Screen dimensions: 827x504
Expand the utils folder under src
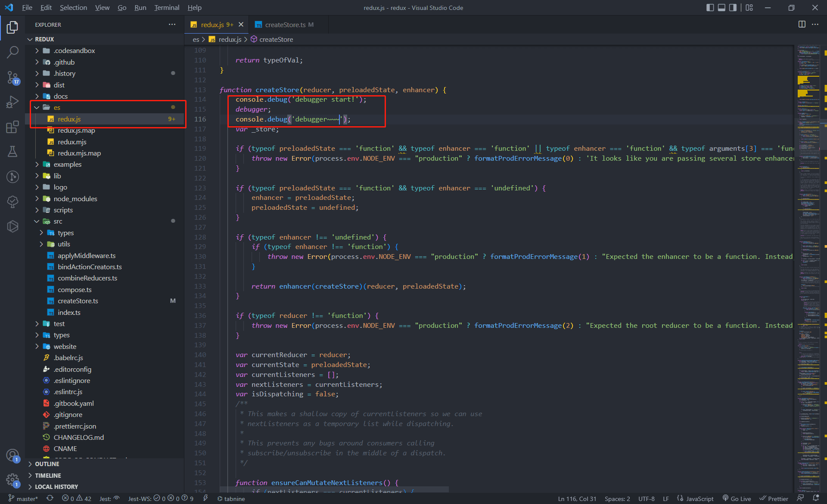[x=105, y=244]
